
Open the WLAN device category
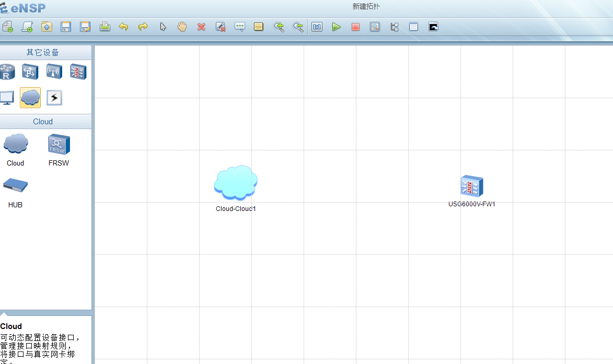coord(54,72)
